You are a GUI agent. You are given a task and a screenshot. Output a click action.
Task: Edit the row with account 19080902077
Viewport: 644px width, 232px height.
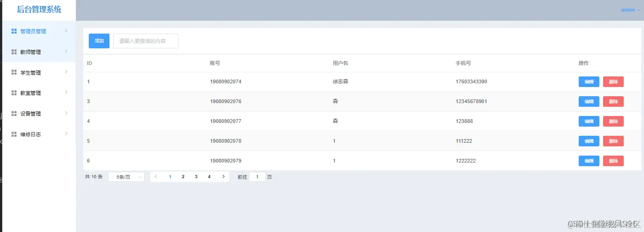point(589,122)
